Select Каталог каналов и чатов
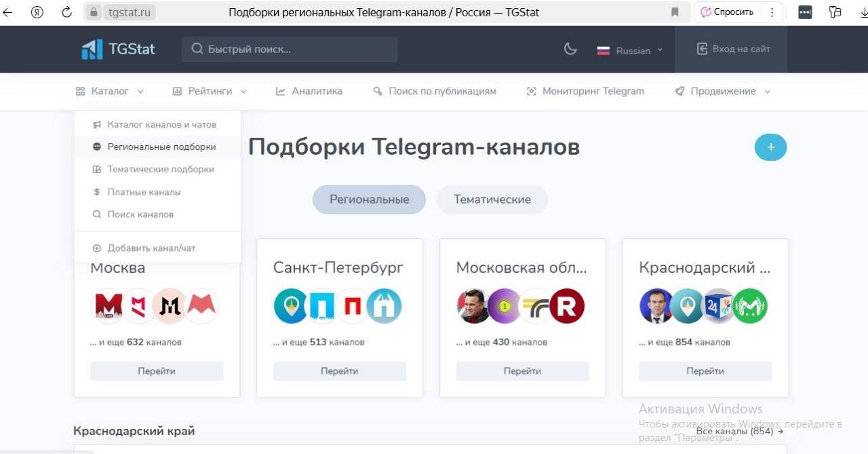 click(x=157, y=125)
